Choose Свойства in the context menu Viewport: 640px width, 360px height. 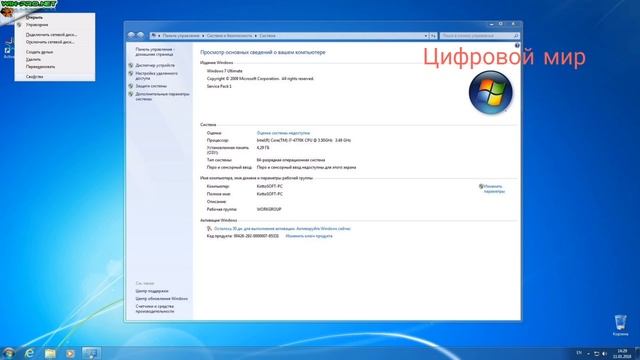pos(55,77)
